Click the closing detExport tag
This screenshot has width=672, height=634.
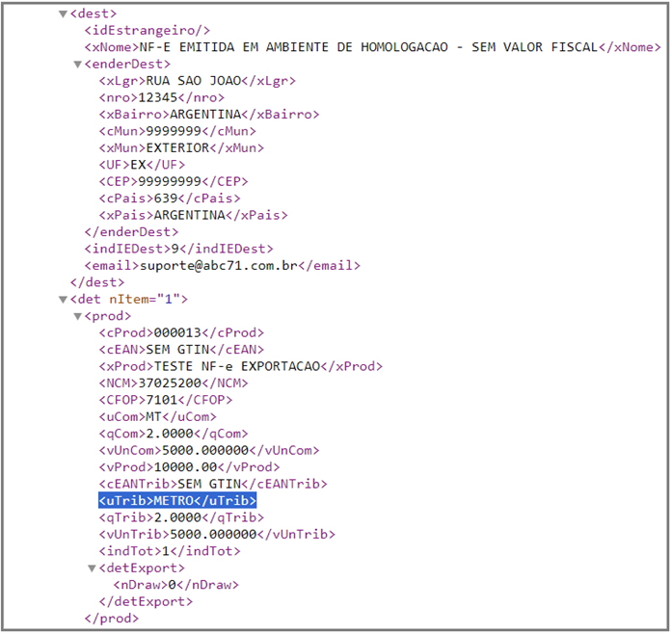pyautogui.click(x=146, y=601)
